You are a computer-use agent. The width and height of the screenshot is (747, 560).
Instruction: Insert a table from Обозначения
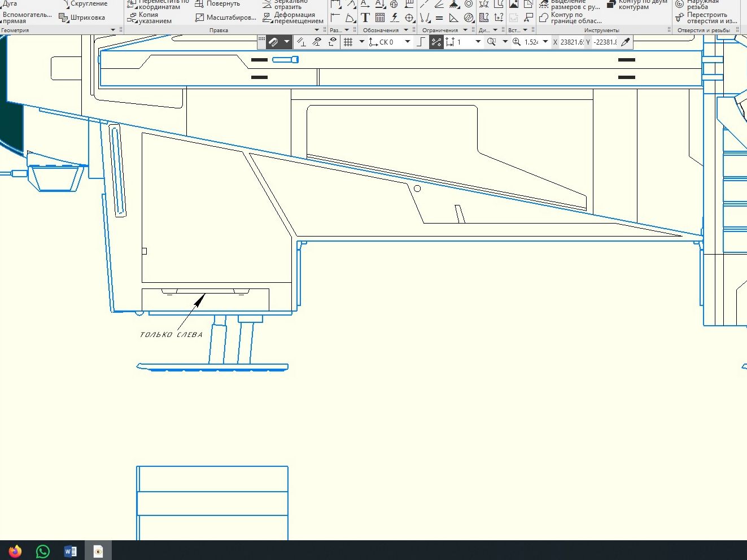tap(380, 18)
